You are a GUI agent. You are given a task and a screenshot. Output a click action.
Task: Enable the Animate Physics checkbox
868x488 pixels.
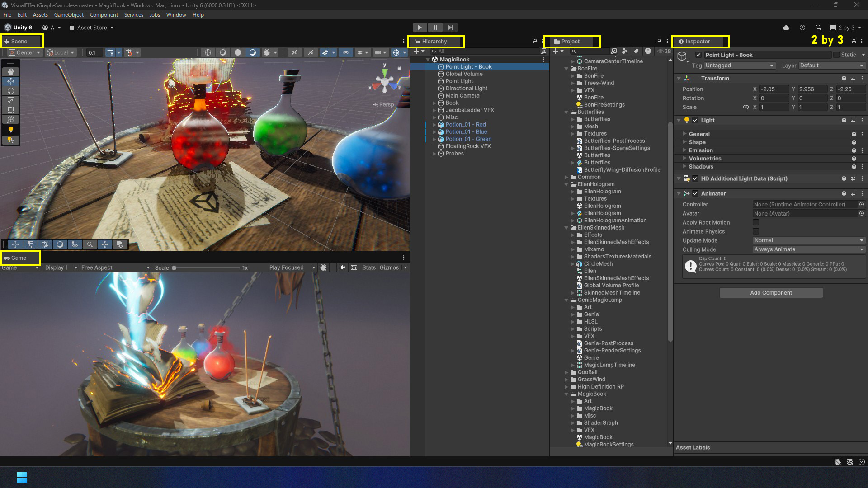756,231
